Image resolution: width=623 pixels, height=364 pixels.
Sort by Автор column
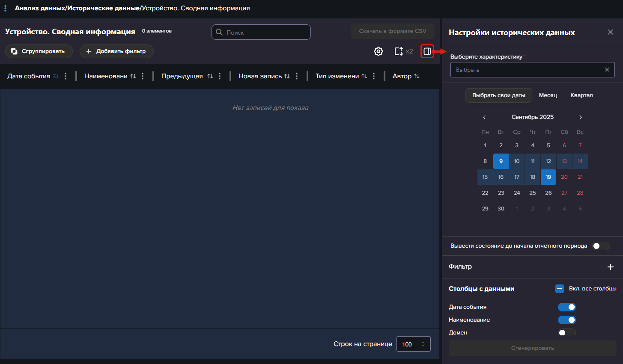(x=416, y=76)
